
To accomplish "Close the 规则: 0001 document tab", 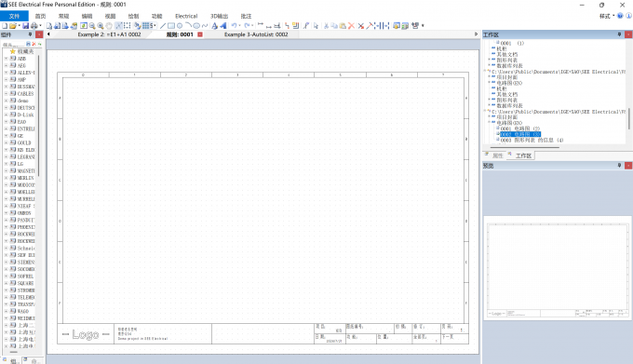I will [x=200, y=34].
